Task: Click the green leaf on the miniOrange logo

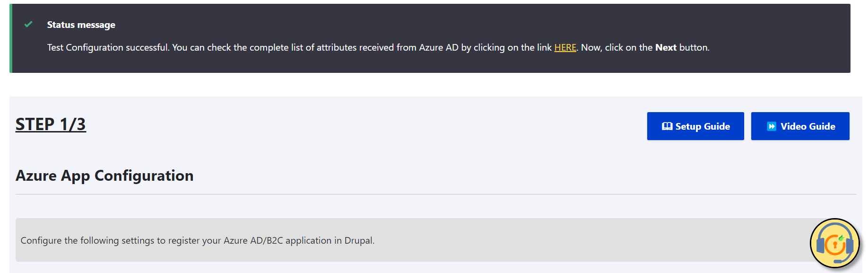Action: pos(842,238)
